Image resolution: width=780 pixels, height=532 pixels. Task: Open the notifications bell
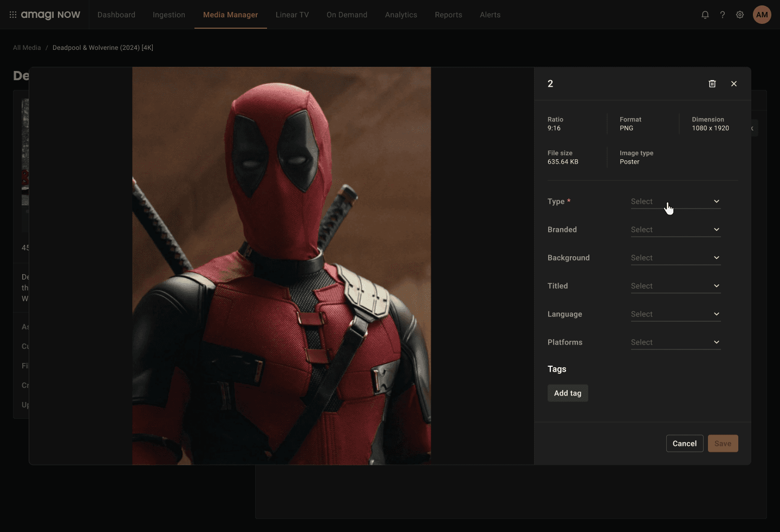705,15
